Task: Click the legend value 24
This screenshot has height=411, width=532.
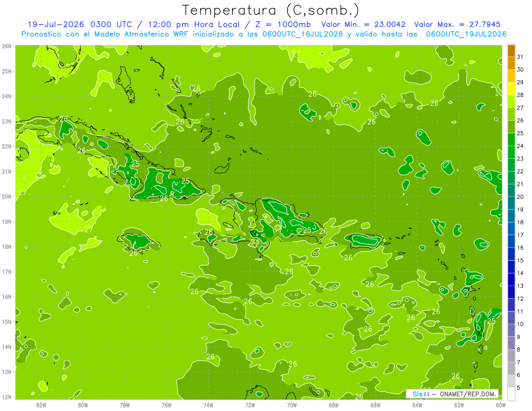Action: [520, 146]
